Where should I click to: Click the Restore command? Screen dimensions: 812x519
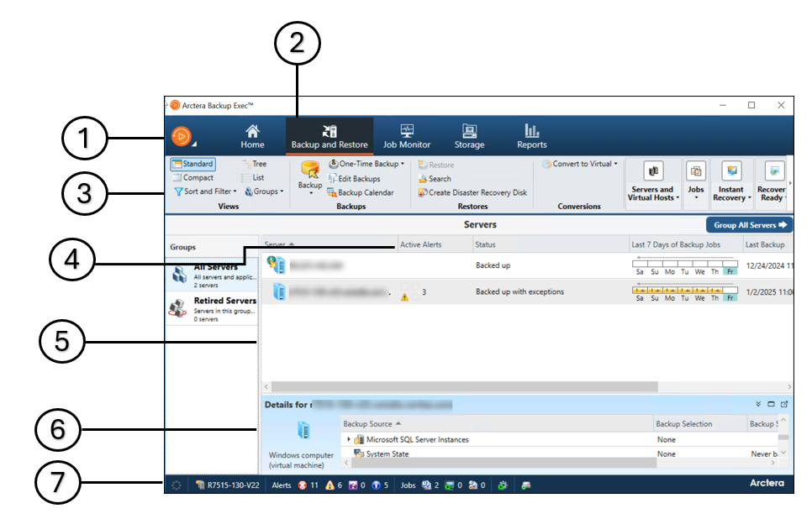coord(436,165)
